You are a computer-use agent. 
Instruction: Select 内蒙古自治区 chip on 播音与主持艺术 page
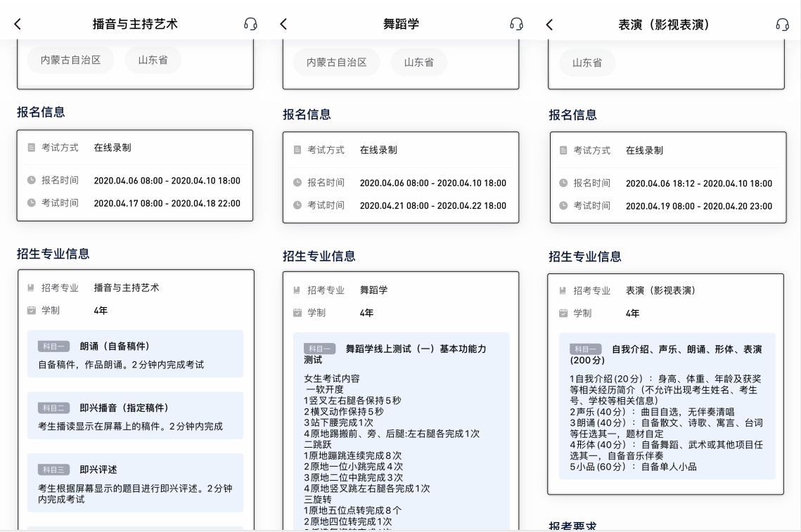tap(70, 60)
